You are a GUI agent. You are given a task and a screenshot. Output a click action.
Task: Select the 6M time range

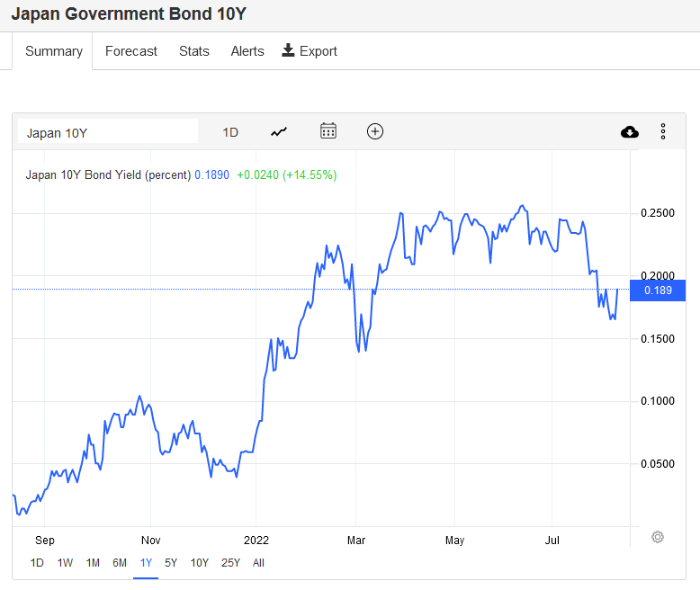(x=120, y=563)
